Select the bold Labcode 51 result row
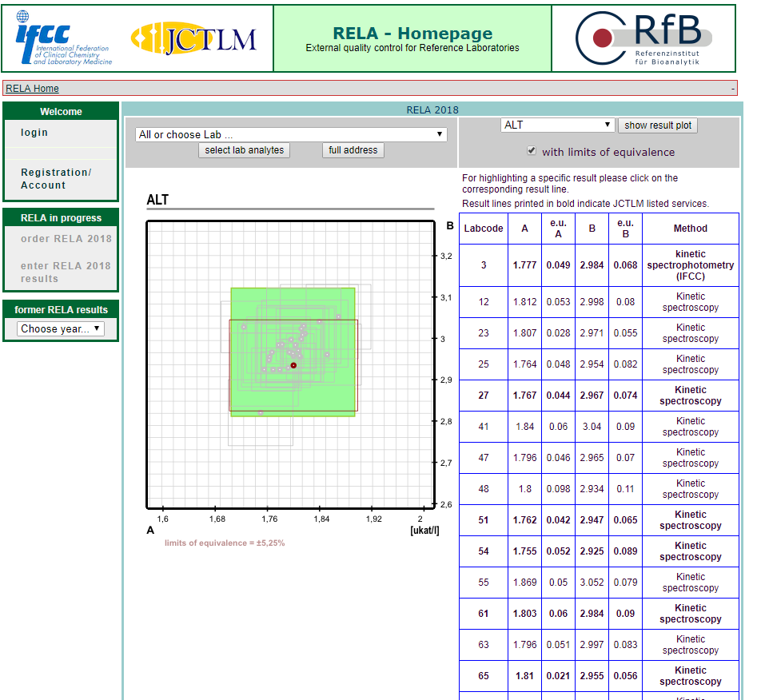The width and height of the screenshot is (761, 700). pyautogui.click(x=599, y=520)
